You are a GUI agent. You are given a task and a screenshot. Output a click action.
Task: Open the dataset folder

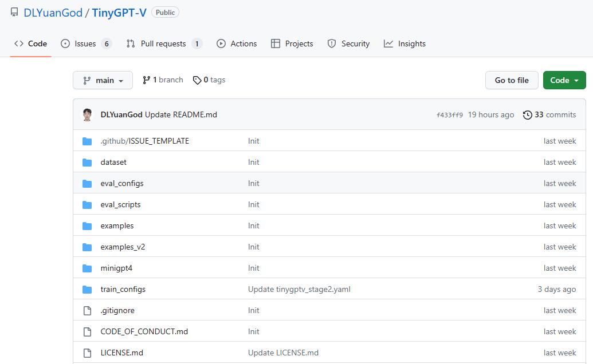113,162
